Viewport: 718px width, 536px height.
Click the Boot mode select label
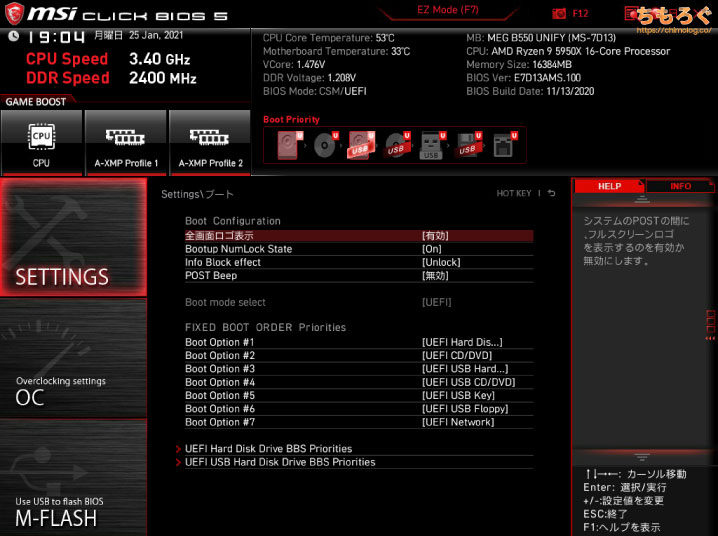[x=225, y=302]
